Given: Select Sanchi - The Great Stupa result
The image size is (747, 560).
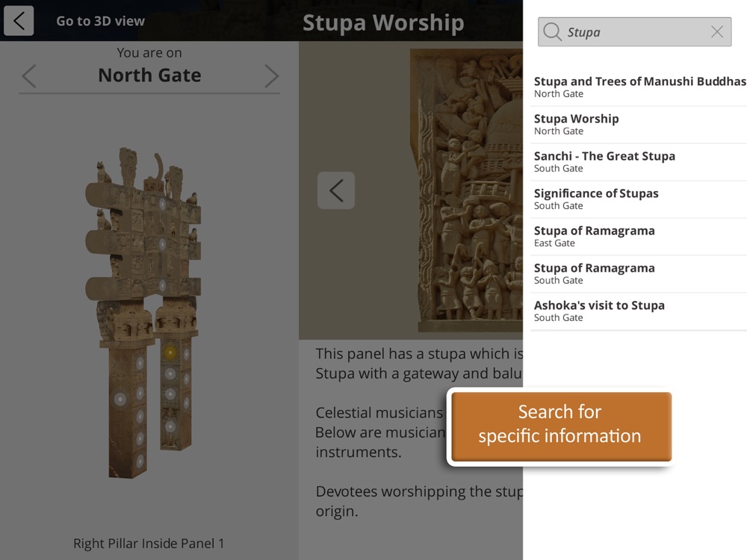Looking at the screenshot, I should tap(639, 162).
